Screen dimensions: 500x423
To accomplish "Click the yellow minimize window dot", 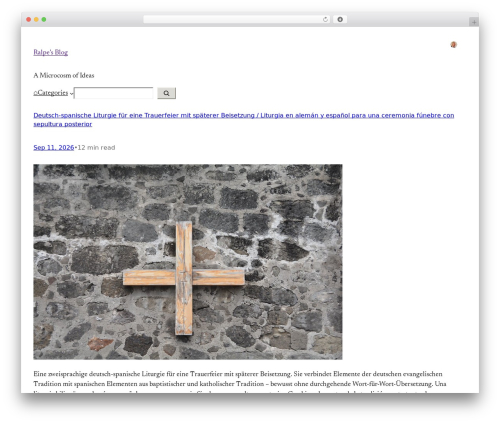I will [x=36, y=20].
